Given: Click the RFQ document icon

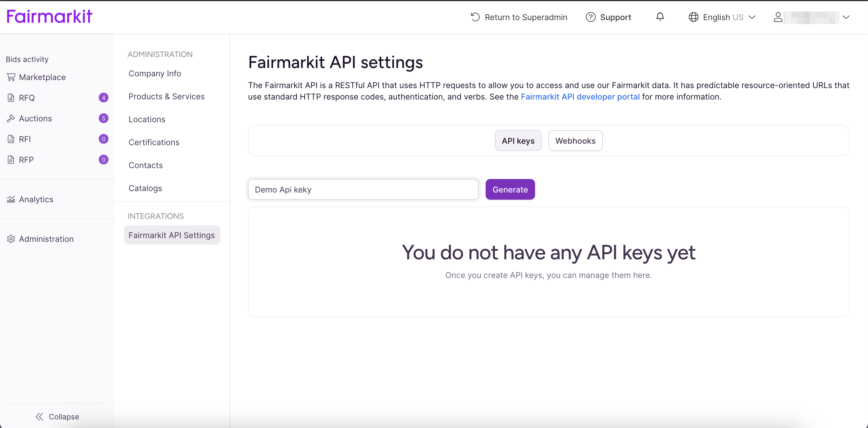Looking at the screenshot, I should (x=11, y=98).
